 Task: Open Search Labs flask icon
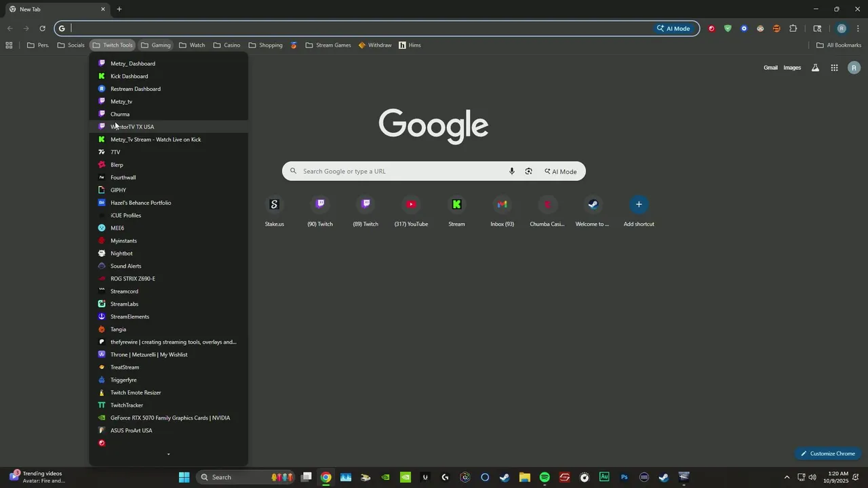click(815, 68)
